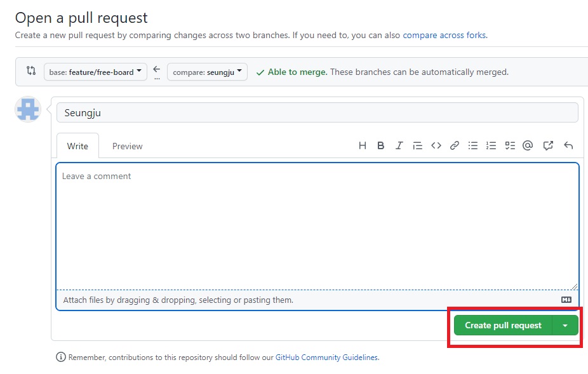This screenshot has width=588, height=374.
Task: Insert a bulleted list
Action: (x=473, y=145)
